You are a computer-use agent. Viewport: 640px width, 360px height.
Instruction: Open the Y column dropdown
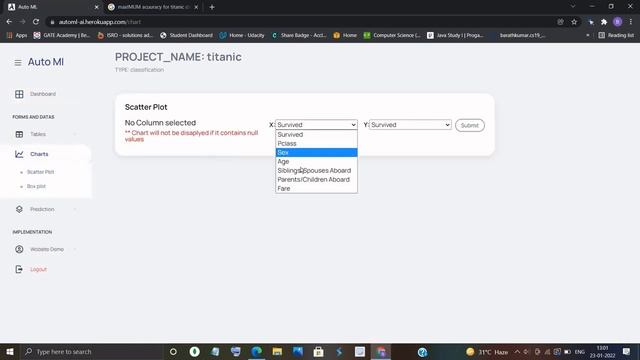click(x=410, y=124)
